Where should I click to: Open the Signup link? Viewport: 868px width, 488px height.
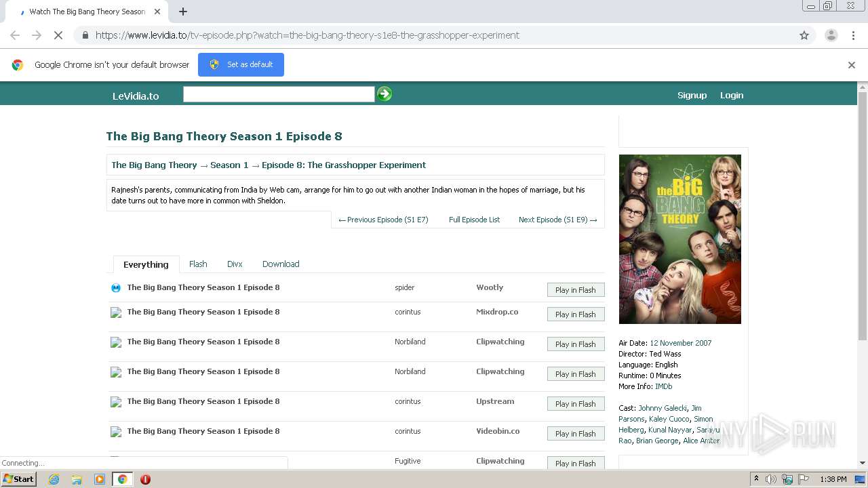[692, 96]
